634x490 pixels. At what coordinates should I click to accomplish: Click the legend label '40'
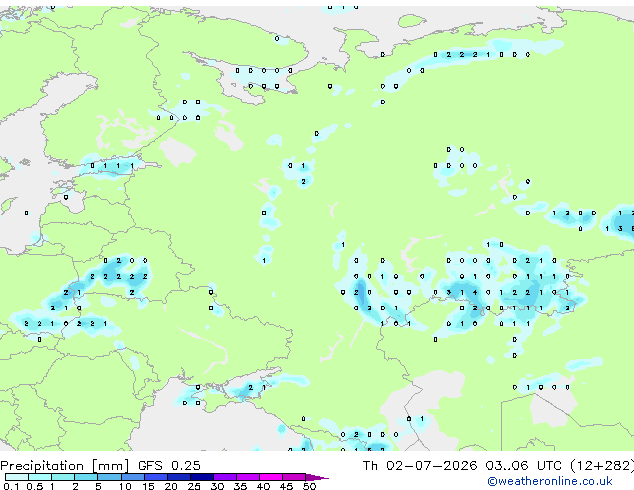[x=263, y=486]
